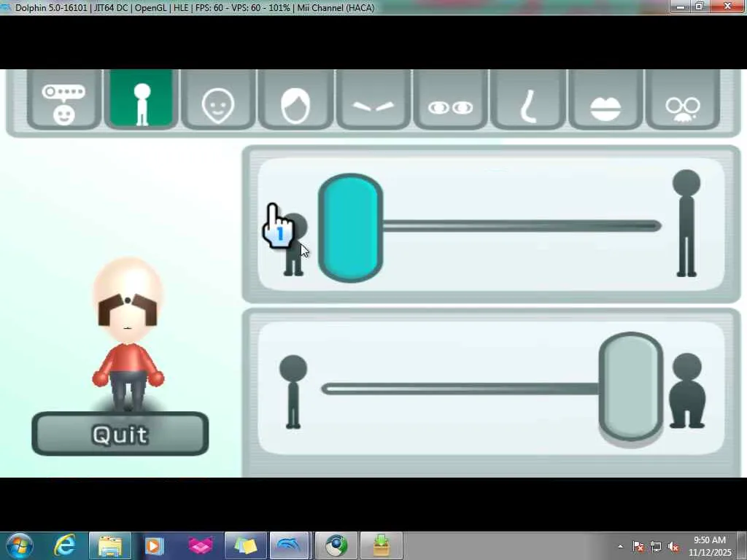Close the Dolphin window

pos(728,6)
